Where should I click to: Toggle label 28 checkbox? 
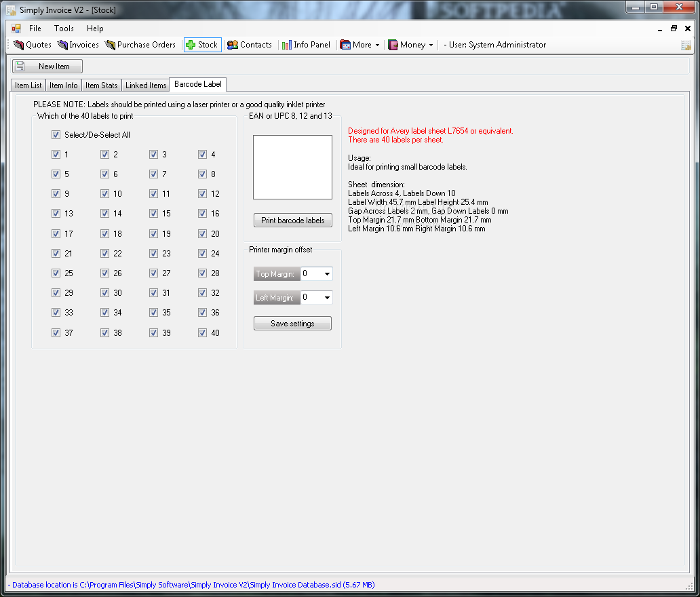coord(202,273)
